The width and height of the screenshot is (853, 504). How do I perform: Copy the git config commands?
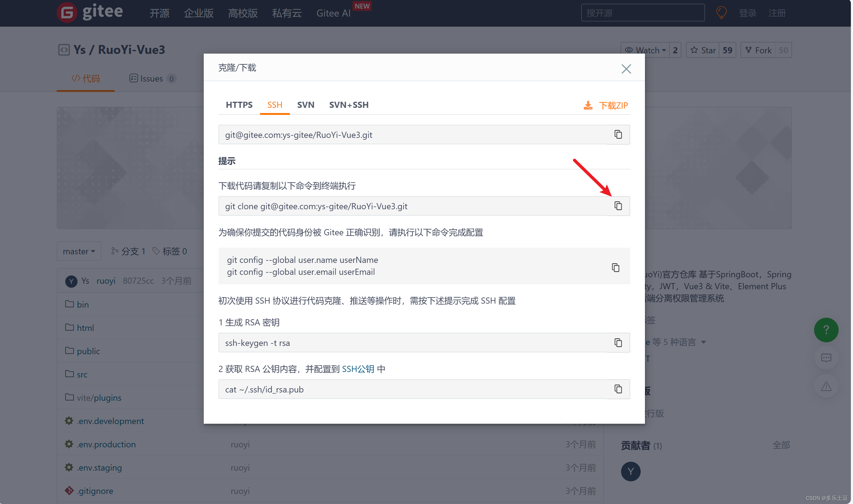point(615,267)
